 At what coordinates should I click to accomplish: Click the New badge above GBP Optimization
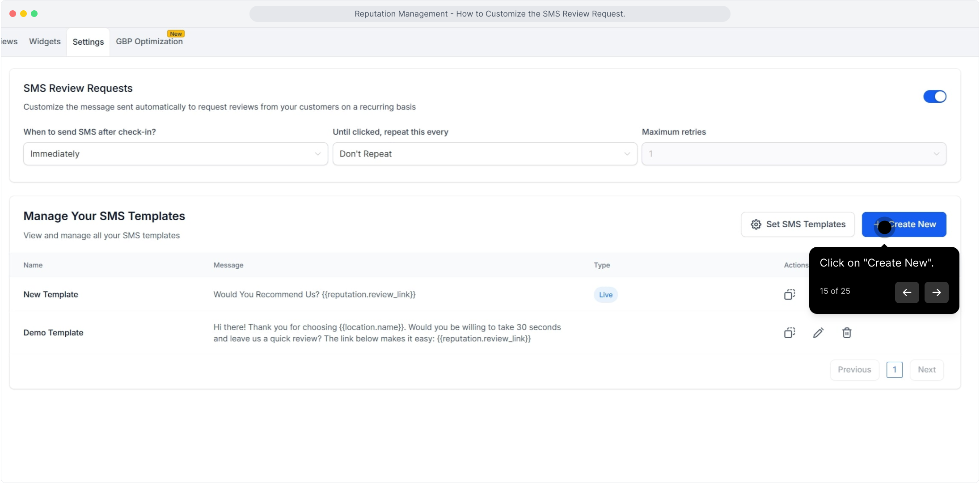176,34
